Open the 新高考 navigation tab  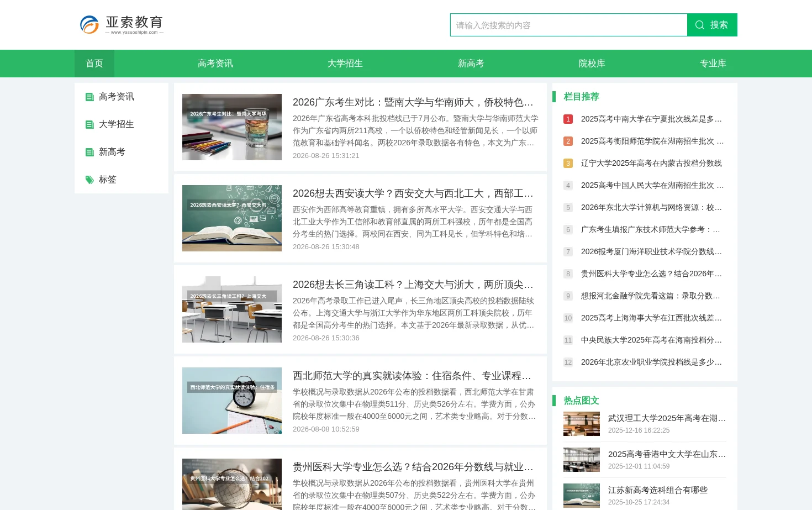click(471, 64)
